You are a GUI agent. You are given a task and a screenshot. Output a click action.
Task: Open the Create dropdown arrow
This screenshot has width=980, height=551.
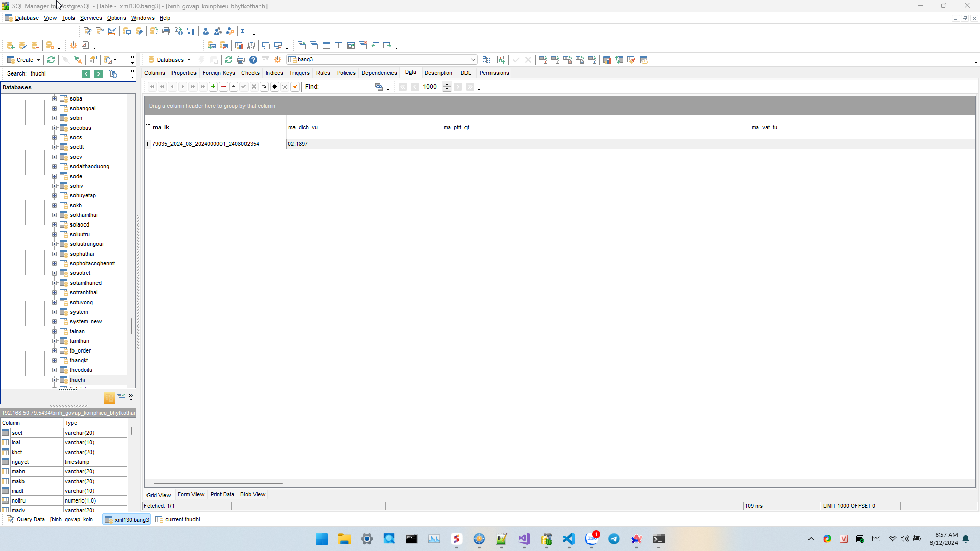[38, 60]
